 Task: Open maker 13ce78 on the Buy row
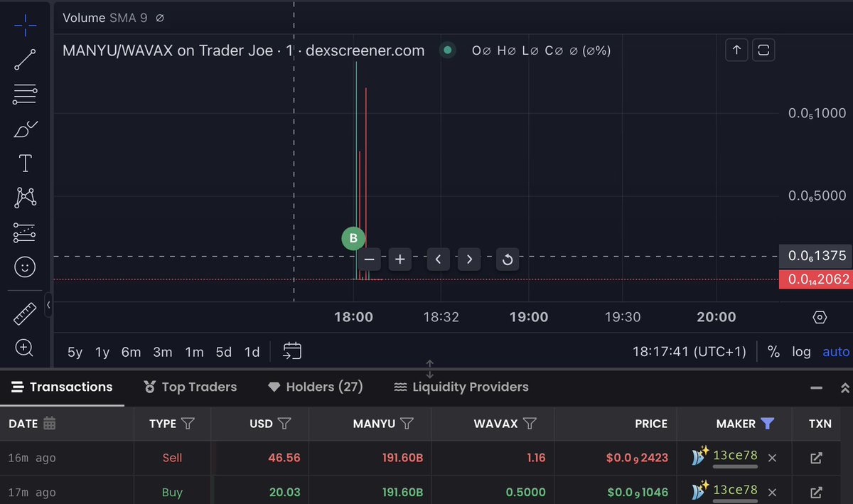pos(735,490)
